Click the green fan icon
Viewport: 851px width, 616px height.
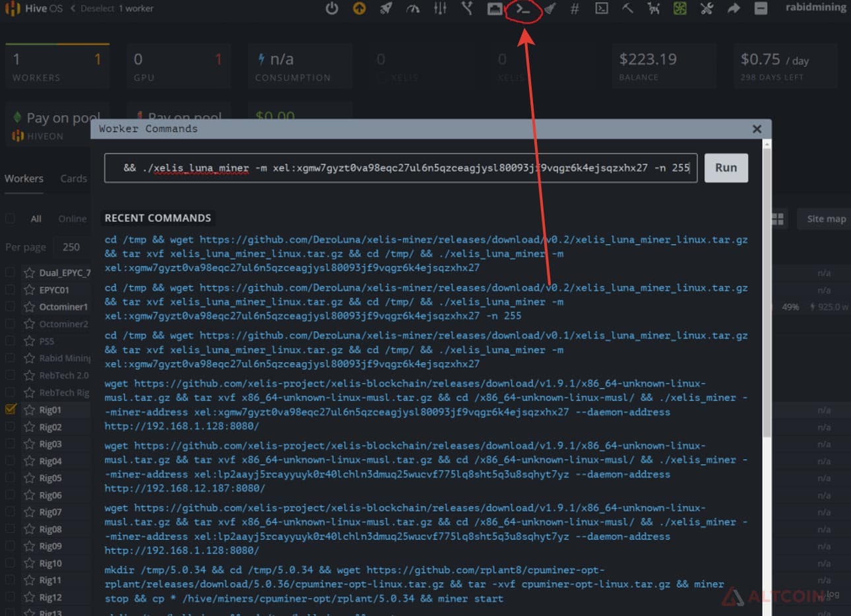(x=680, y=9)
